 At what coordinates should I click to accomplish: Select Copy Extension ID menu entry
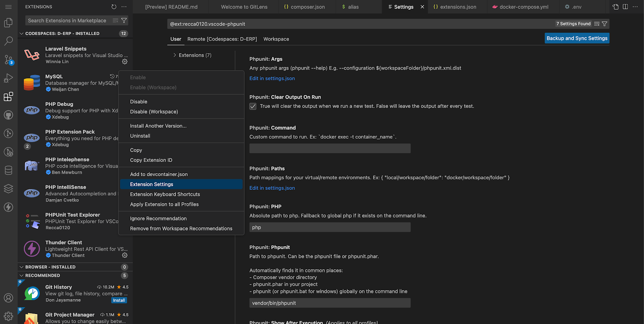(x=181, y=160)
